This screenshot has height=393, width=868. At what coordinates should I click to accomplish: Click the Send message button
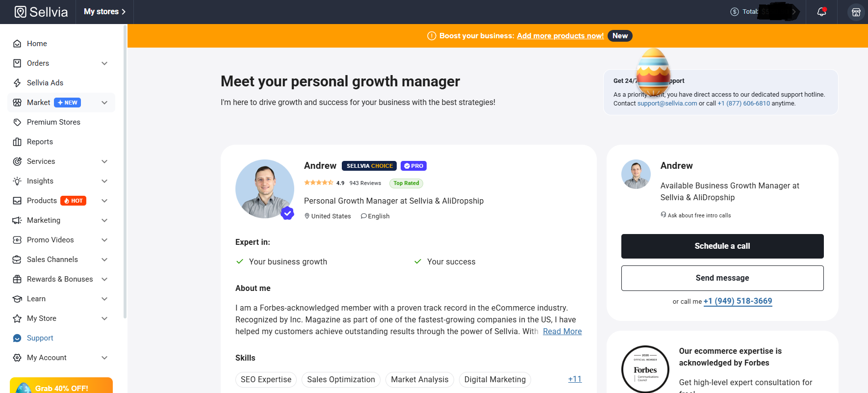tap(722, 278)
